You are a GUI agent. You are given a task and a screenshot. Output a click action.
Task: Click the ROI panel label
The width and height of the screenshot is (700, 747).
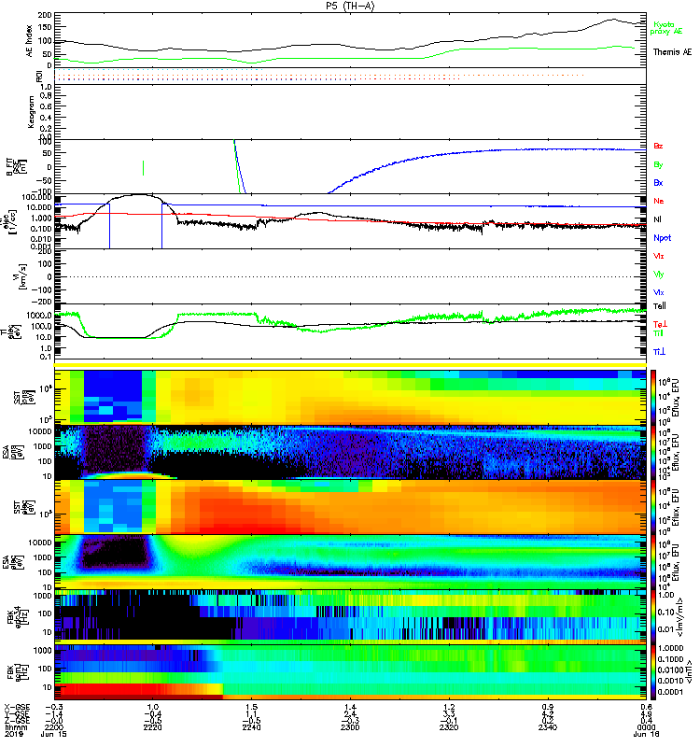click(x=39, y=77)
